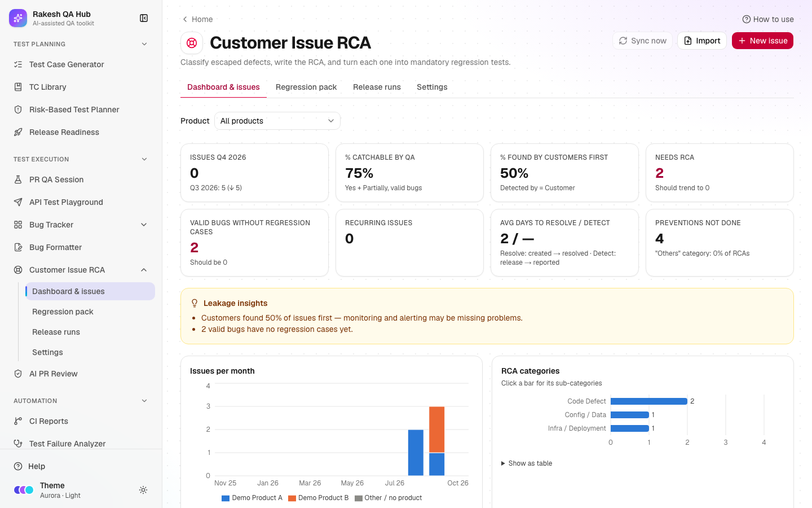Open Settings in sidebar submenu
This screenshot has height=508, width=812.
tap(90, 352)
